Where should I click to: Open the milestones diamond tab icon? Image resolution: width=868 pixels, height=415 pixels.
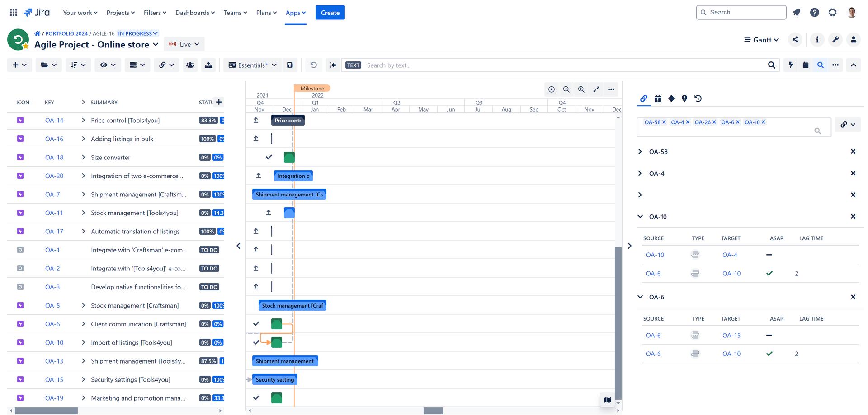point(671,98)
